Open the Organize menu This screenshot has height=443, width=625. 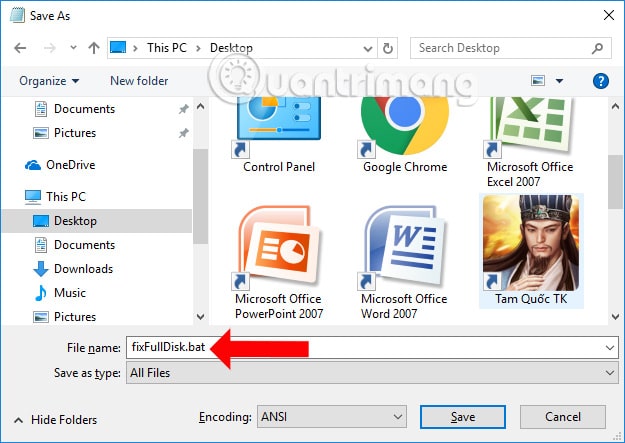49,81
